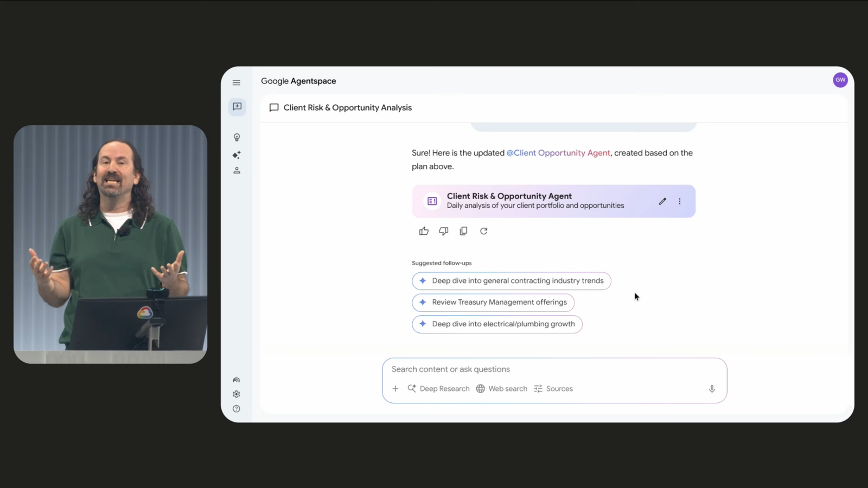Select 'Deep dive into general contracting industry trends'
The width and height of the screenshot is (868, 488).
tap(511, 281)
